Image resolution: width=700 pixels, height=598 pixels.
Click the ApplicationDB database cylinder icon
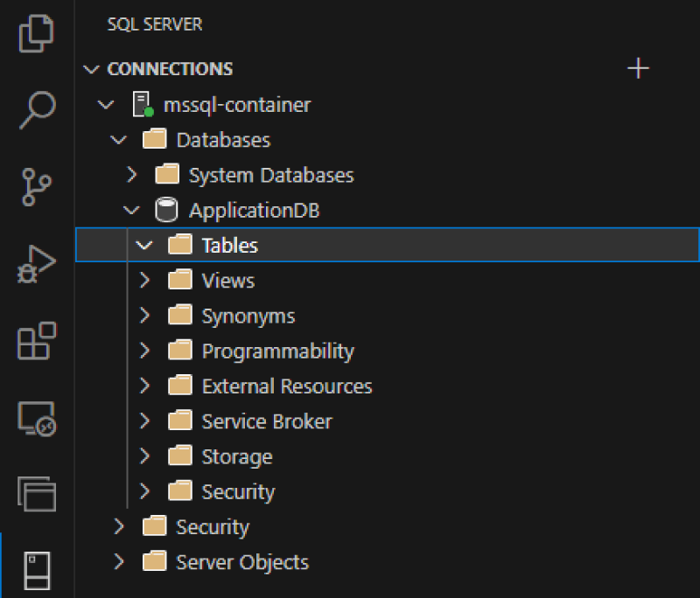pos(166,211)
